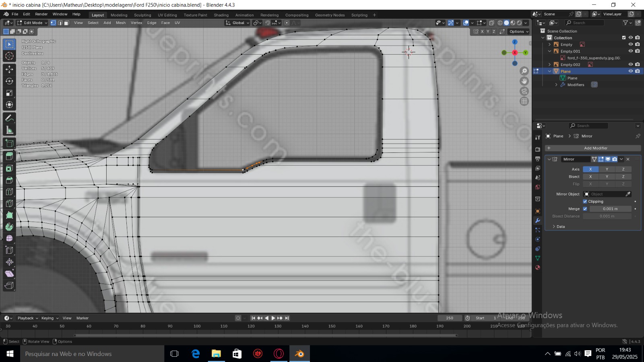Open the Playback dropdown in timeline
Viewport: 644px width, 362px height.
28,318
